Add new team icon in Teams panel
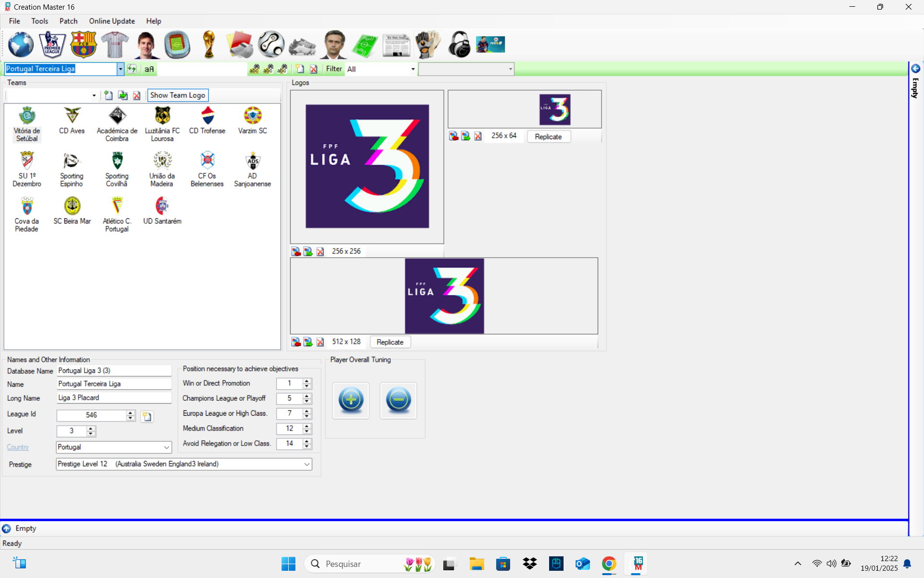 108,95
